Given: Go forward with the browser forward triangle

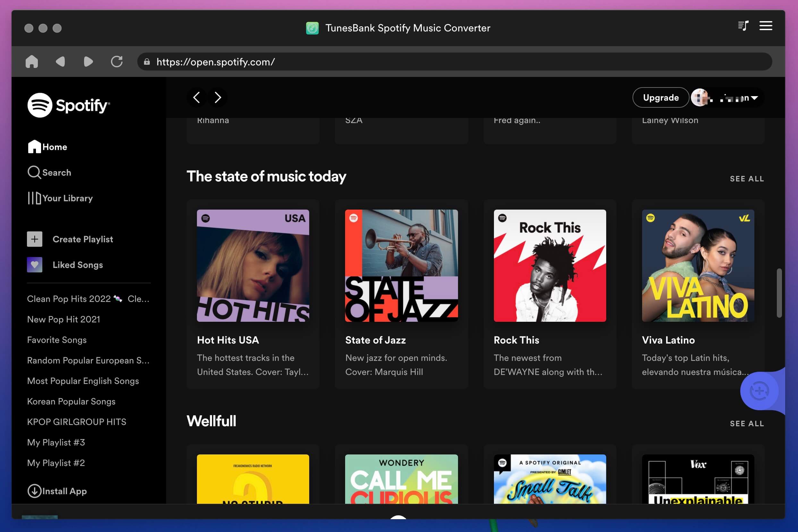Looking at the screenshot, I should [88, 62].
